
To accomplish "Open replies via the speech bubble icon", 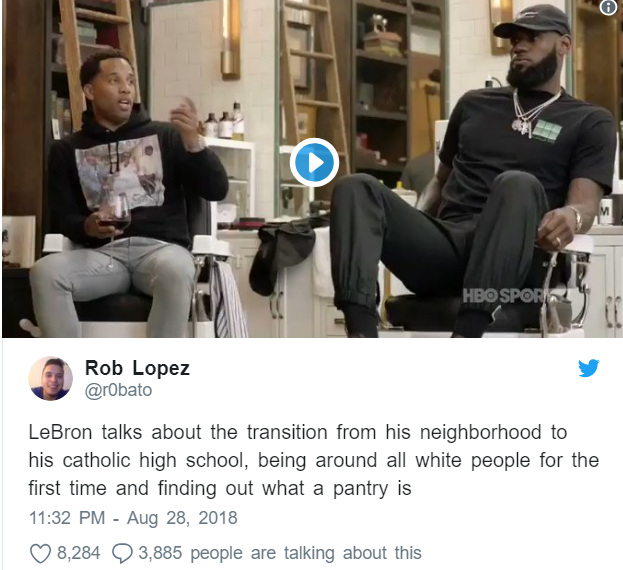I will (122, 553).
